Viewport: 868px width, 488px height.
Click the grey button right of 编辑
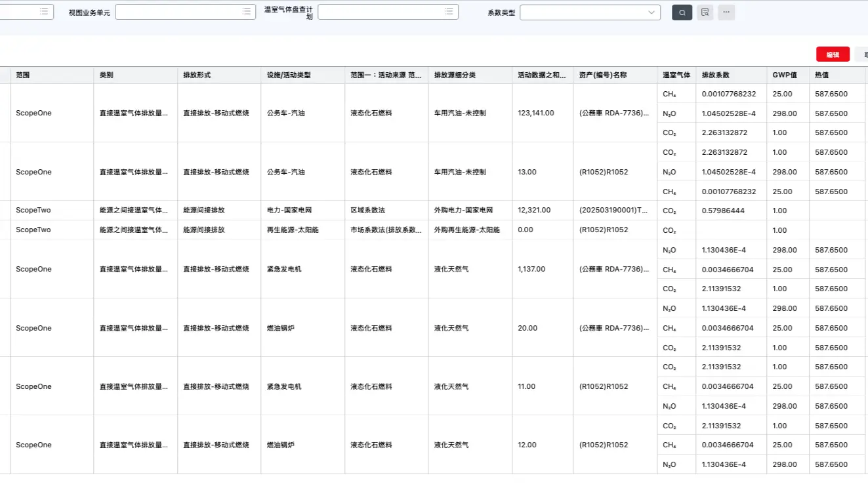pyautogui.click(x=863, y=54)
